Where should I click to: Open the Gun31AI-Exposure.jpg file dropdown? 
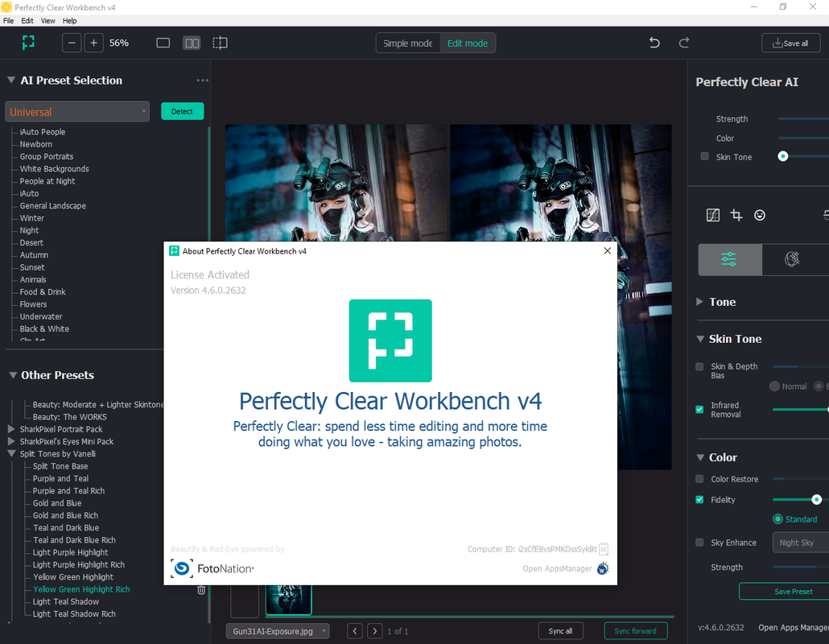point(278,631)
